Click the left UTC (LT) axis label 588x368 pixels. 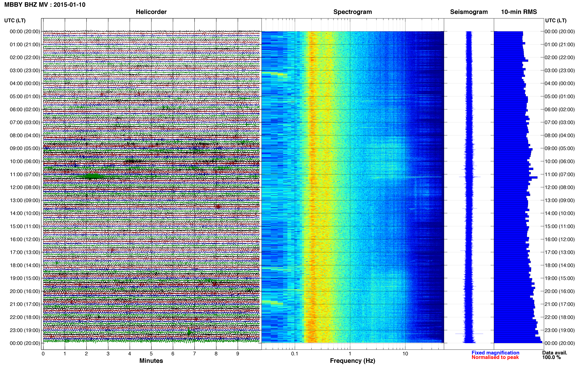[15, 20]
